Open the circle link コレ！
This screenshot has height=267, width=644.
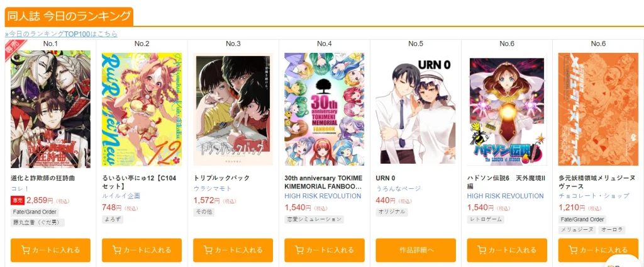[x=19, y=188]
